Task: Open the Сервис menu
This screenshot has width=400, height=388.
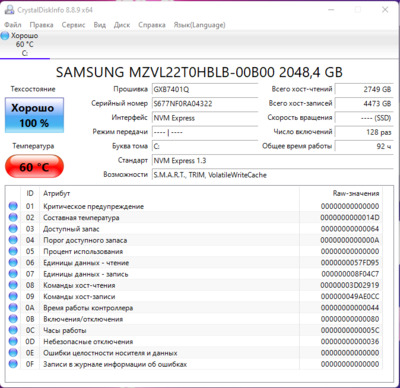Action: tap(73, 25)
